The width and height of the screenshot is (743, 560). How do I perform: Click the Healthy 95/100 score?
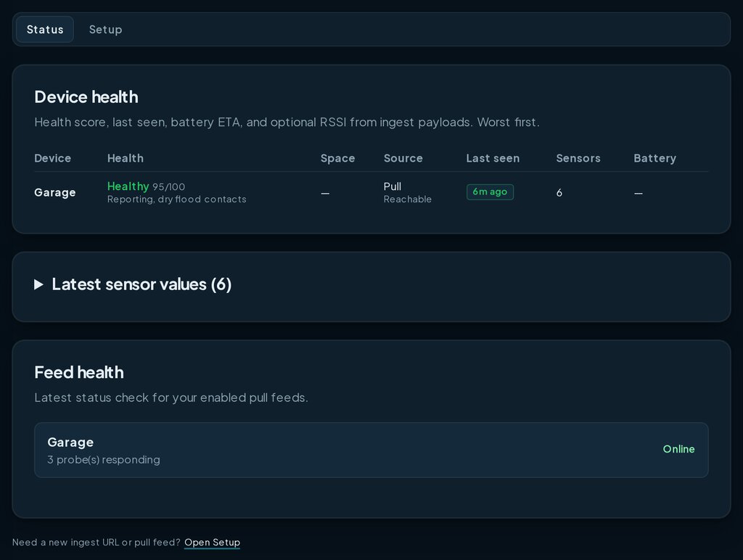pyautogui.click(x=146, y=186)
